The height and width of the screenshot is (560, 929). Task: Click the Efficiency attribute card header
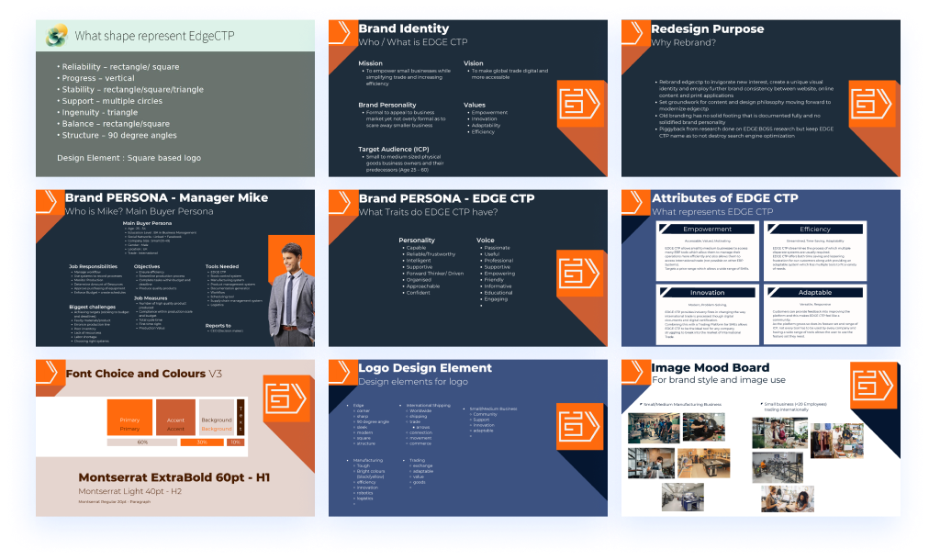(815, 229)
